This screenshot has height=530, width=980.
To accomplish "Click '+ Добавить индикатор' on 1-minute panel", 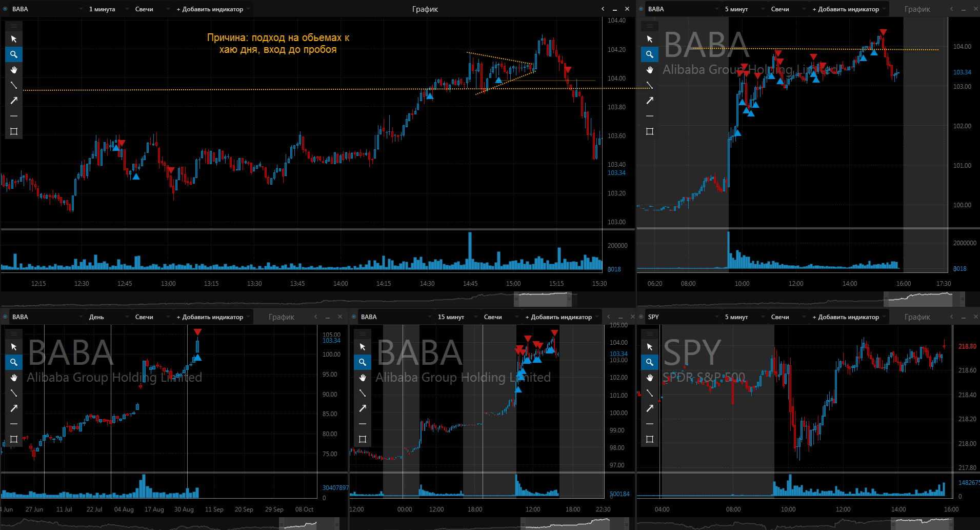I will [212, 9].
